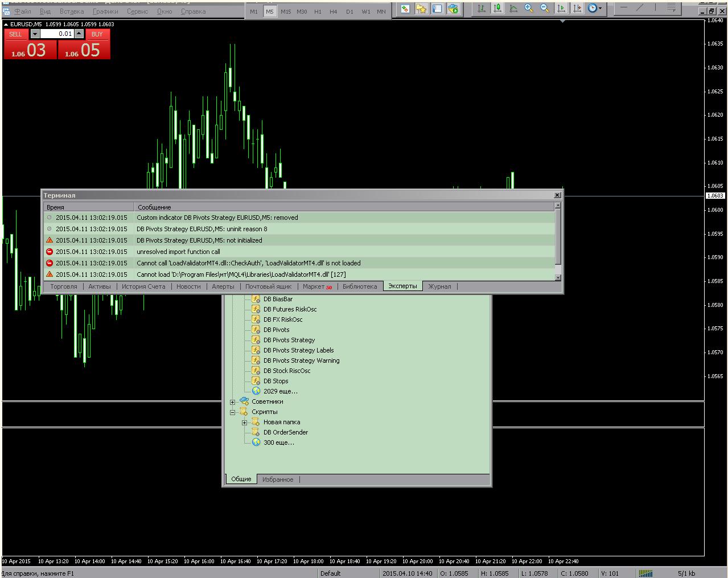This screenshot has height=578, width=728.
Task: Click the Советники folder icon
Action: click(244, 401)
